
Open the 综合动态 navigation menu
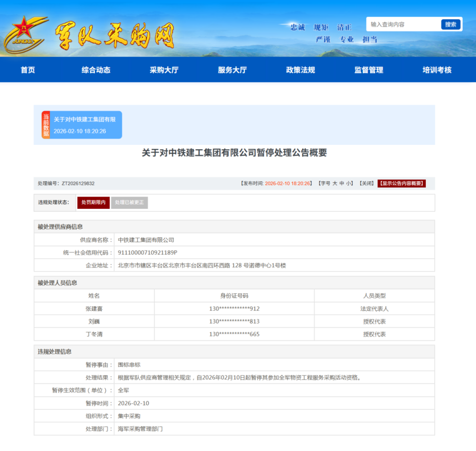(x=95, y=70)
